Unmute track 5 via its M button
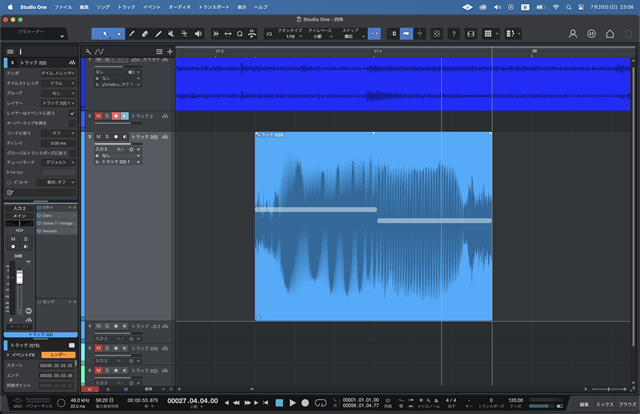This screenshot has width=640, height=414. (98, 348)
